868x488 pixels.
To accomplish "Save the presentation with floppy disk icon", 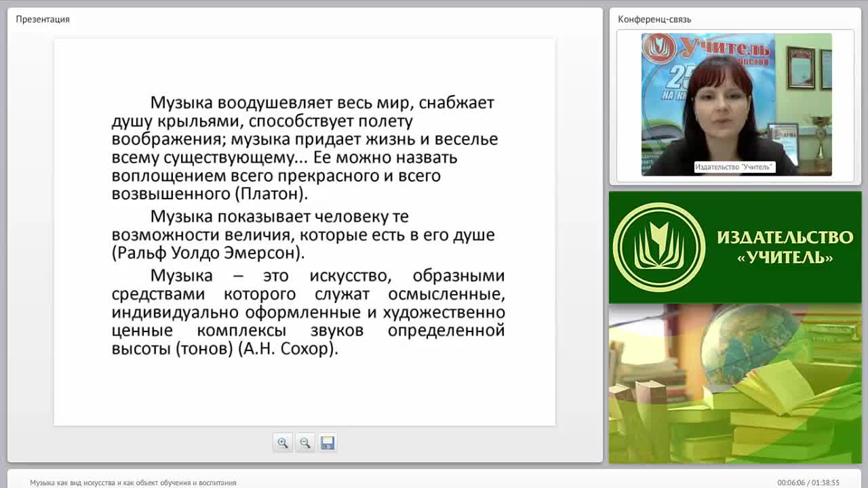I will (x=328, y=443).
